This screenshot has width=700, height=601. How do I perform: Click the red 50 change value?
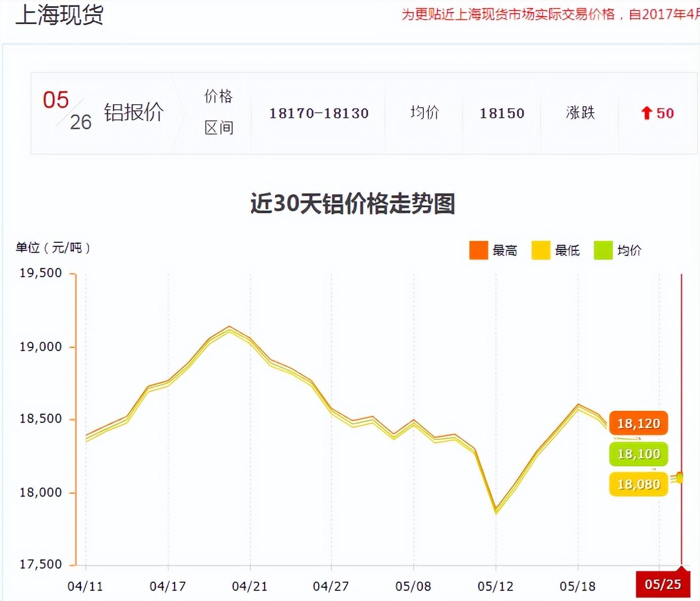click(x=665, y=113)
